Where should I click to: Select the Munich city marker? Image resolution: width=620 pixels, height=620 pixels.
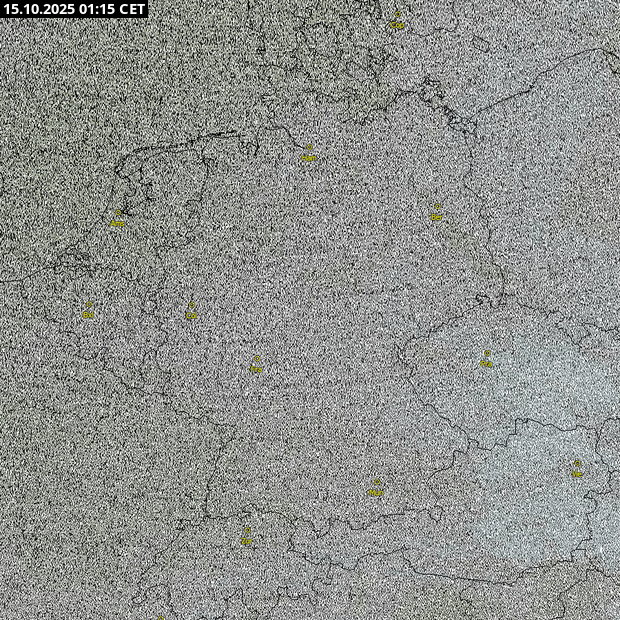376,490
